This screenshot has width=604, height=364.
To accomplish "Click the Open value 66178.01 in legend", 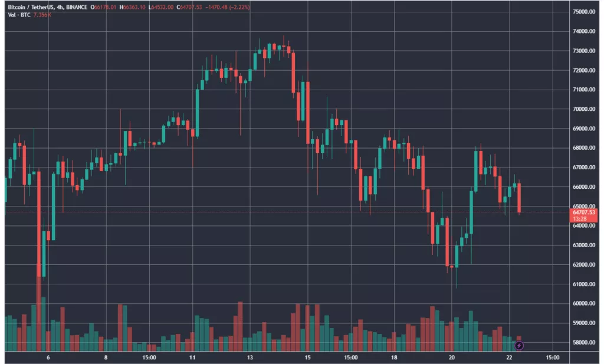I will [107, 6].
